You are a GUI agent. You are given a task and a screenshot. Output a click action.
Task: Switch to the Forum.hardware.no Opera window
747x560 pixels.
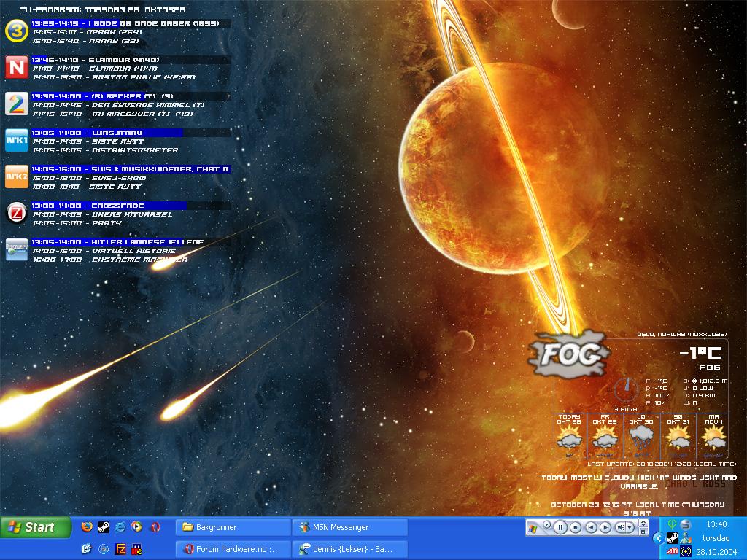(233, 549)
